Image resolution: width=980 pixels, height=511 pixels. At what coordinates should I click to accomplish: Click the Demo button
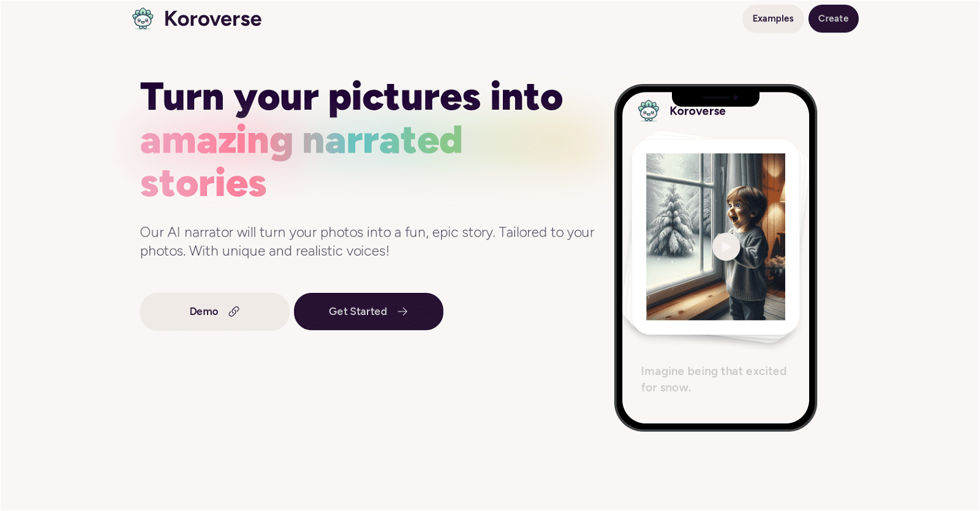click(x=214, y=311)
